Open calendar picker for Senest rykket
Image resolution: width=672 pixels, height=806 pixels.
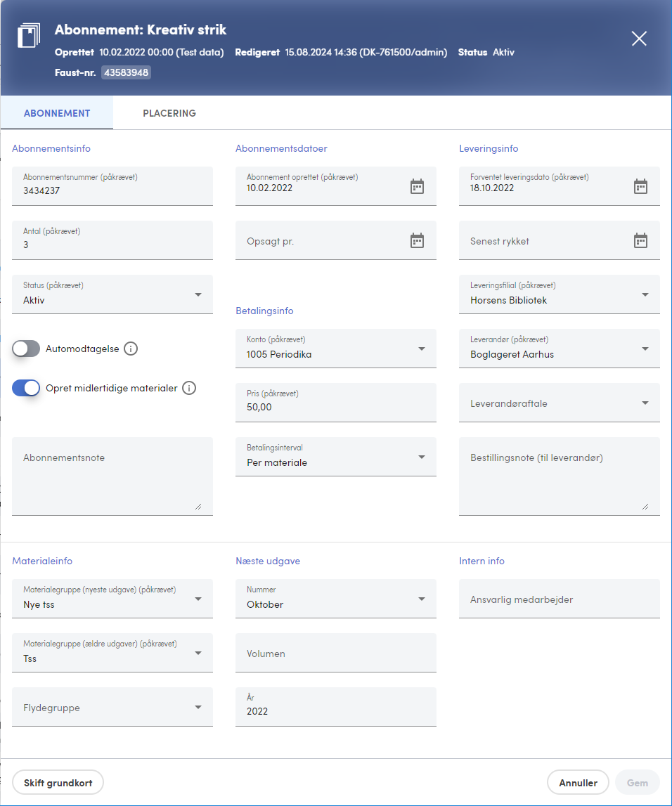[640, 240]
